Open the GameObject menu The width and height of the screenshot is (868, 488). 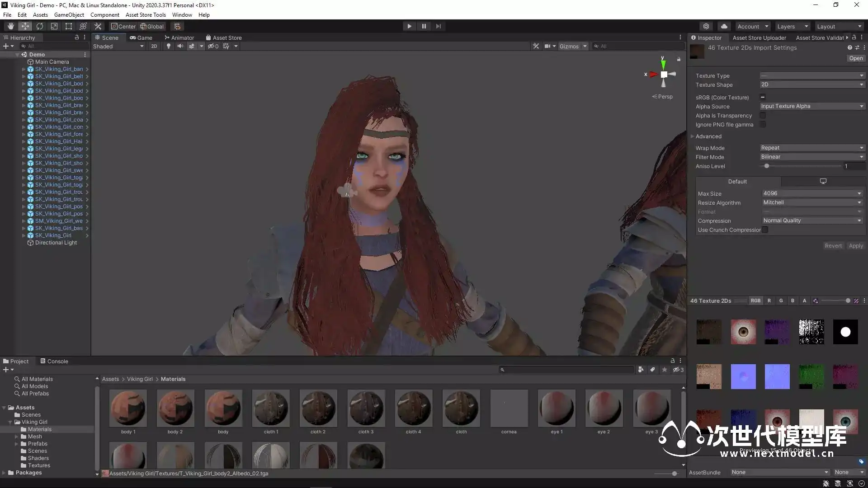click(x=69, y=14)
